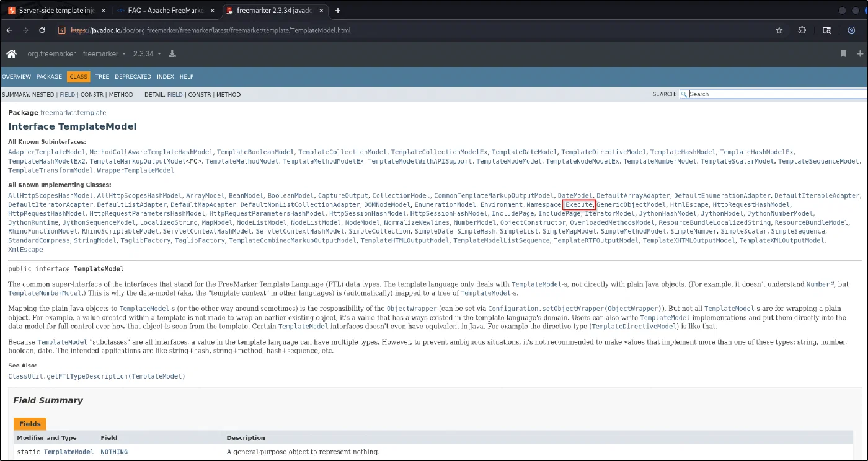The height and width of the screenshot is (461, 868).
Task: Click the org.freemarker group link
Action: click(x=51, y=54)
